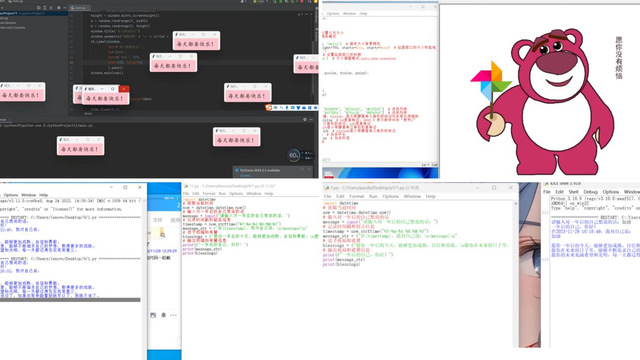Screen dimensions: 640x360
Task: Open Format menu in the panda 1.py editor
Action: (x=356, y=196)
